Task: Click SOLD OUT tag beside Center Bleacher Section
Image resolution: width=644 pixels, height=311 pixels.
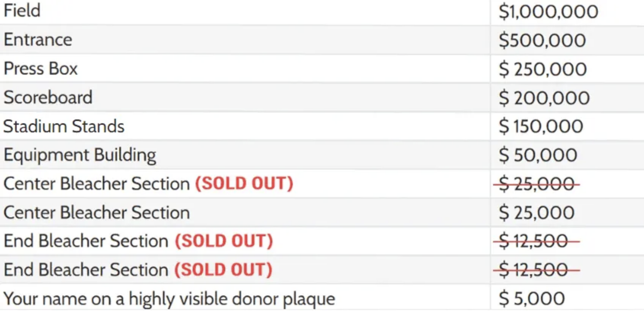Action: (244, 184)
